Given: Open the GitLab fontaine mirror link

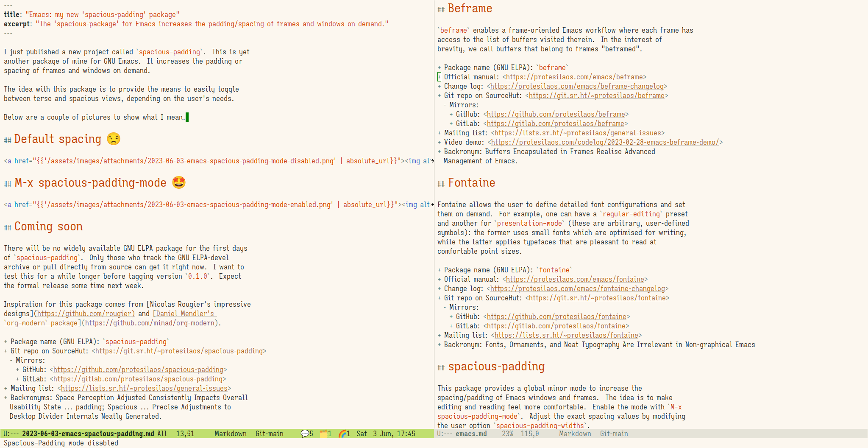Looking at the screenshot, I should pyautogui.click(x=556, y=326).
